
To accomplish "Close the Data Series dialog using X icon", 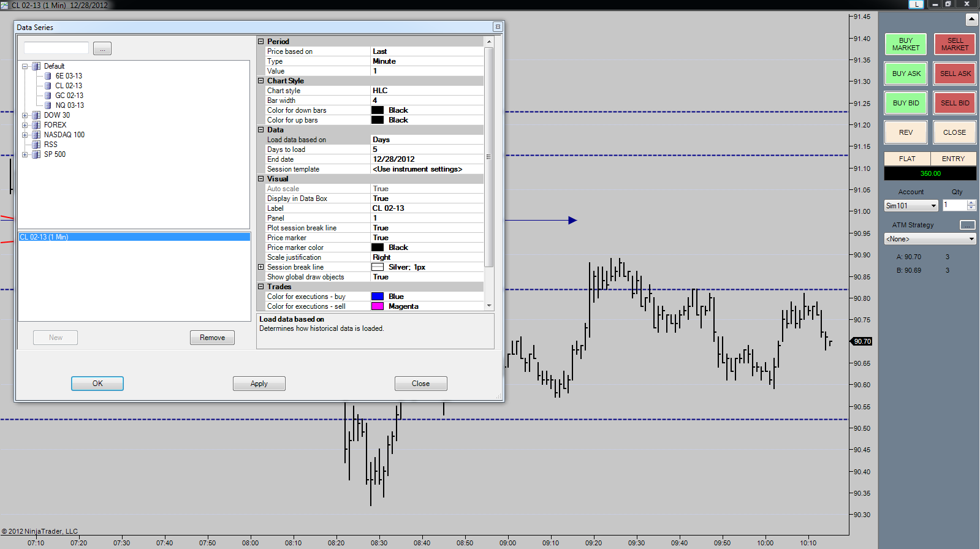I will point(498,27).
